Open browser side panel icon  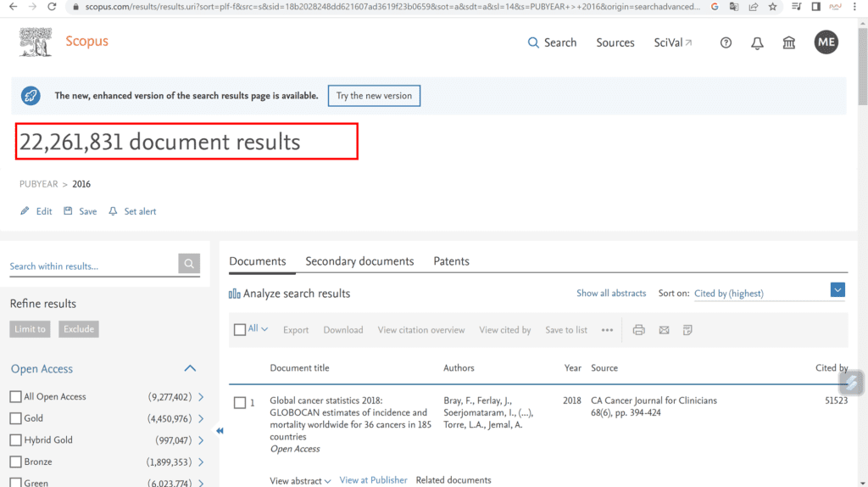coord(816,7)
